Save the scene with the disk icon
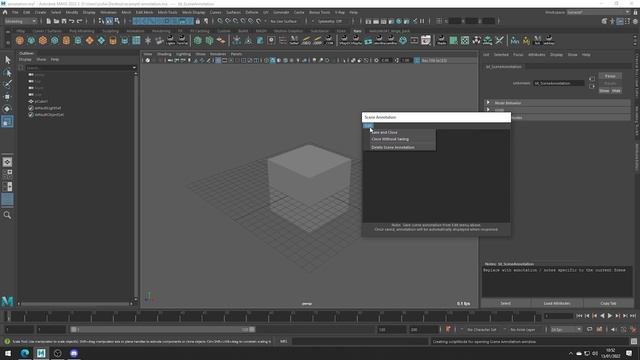This screenshot has height=360, width=640. pos(64,21)
